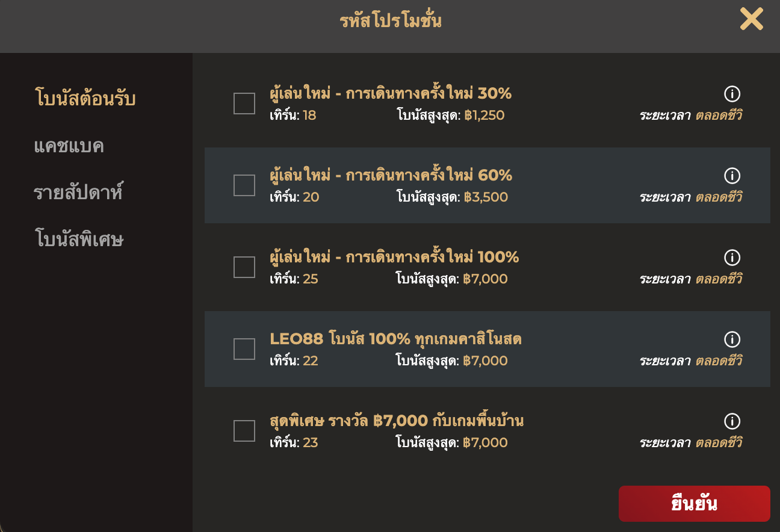The image size is (780, 532).
Task: Close the promotion code dialog
Action: pos(751,19)
